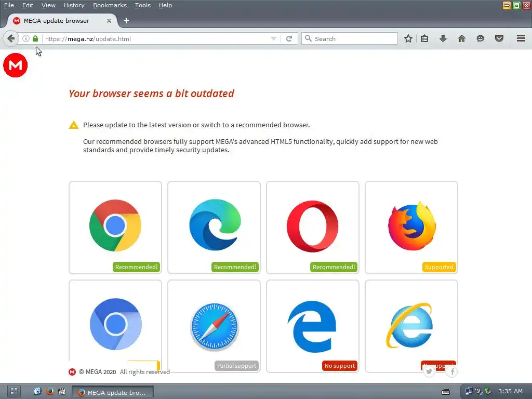Open the first quick launch browser icon
Viewport: 532px width, 399px height.
coord(37,391)
